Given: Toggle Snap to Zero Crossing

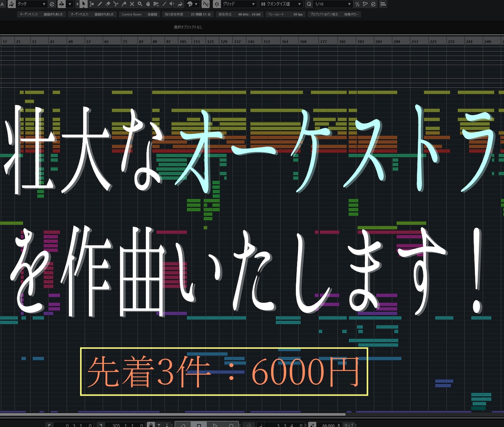Looking at the screenshot, I should pyautogui.click(x=205, y=4).
